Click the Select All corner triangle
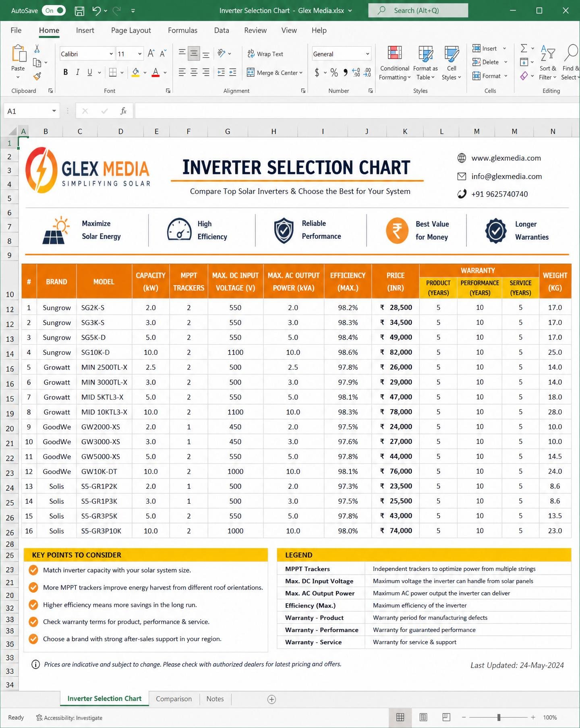Screen dimensions: 580x728 (x=12, y=131)
